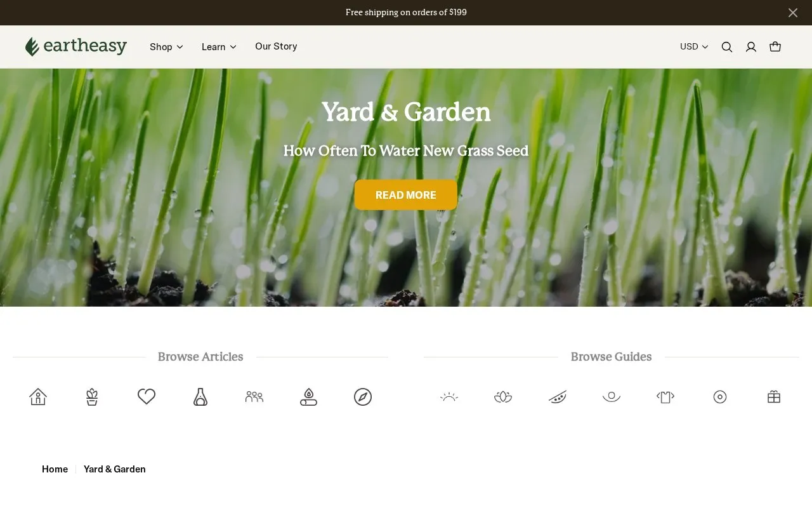Open the house icon article category
Image resolution: width=812 pixels, height=508 pixels.
(38, 397)
